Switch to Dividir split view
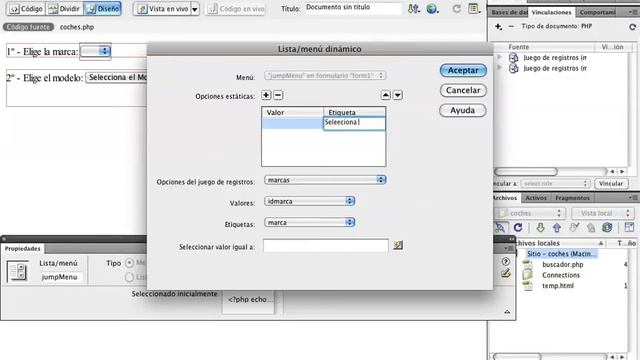Screen dimensions: 640x360 [x=64, y=9]
